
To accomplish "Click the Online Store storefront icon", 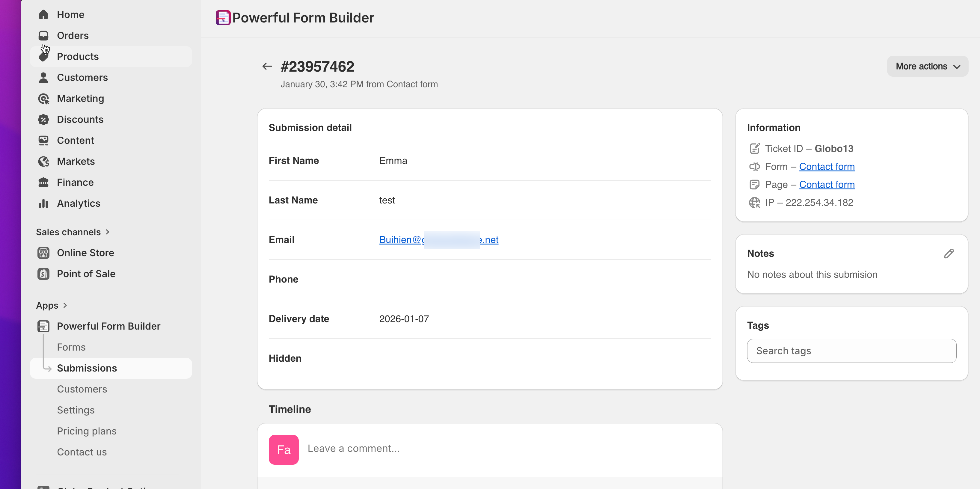I will click(x=43, y=253).
